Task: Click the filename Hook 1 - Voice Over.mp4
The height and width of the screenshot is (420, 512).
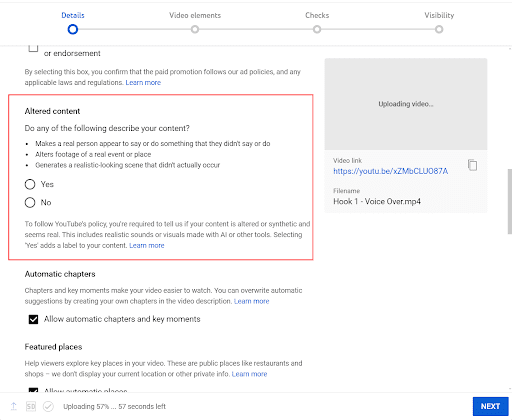Action: (377, 201)
